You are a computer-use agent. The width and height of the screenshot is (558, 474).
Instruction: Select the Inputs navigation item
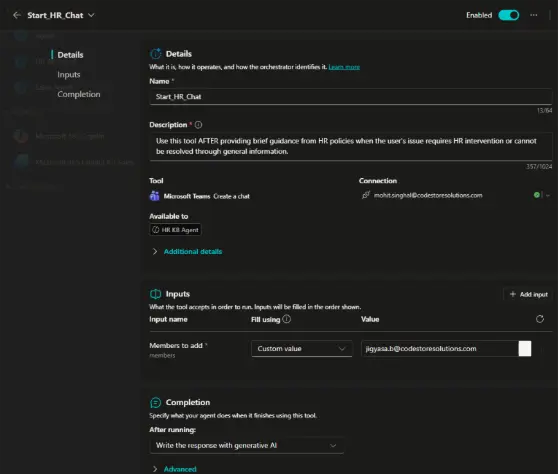[69, 74]
